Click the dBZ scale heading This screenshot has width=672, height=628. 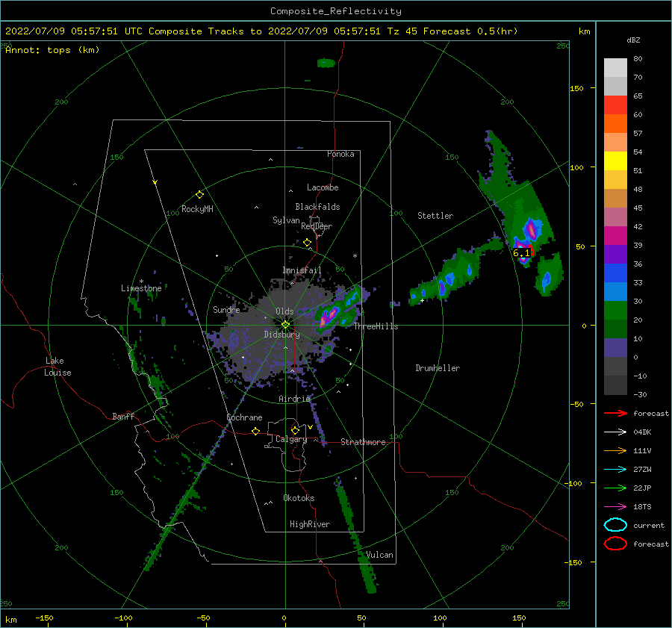point(633,40)
